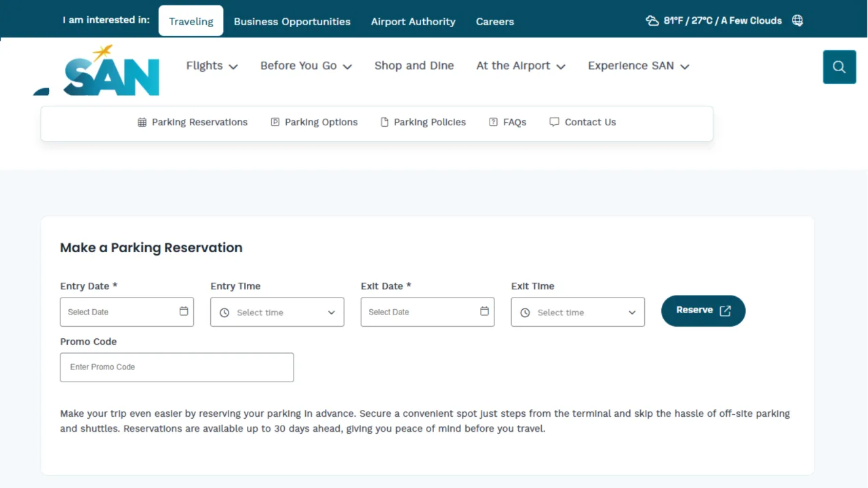Focus the Exit Date input field

(427, 312)
